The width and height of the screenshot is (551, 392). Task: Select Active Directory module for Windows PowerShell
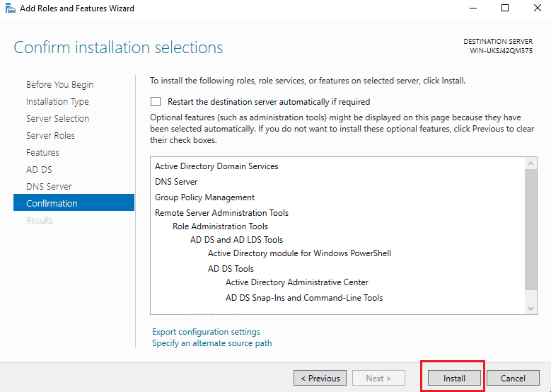click(299, 253)
